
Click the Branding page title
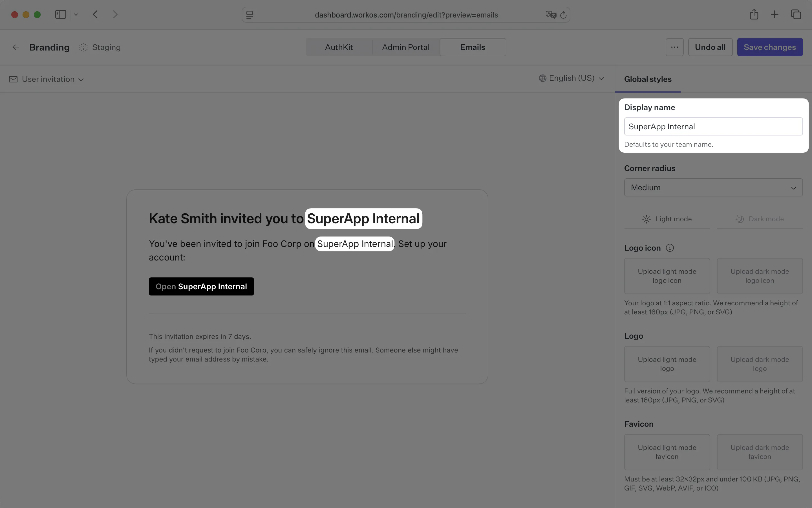[x=49, y=47]
